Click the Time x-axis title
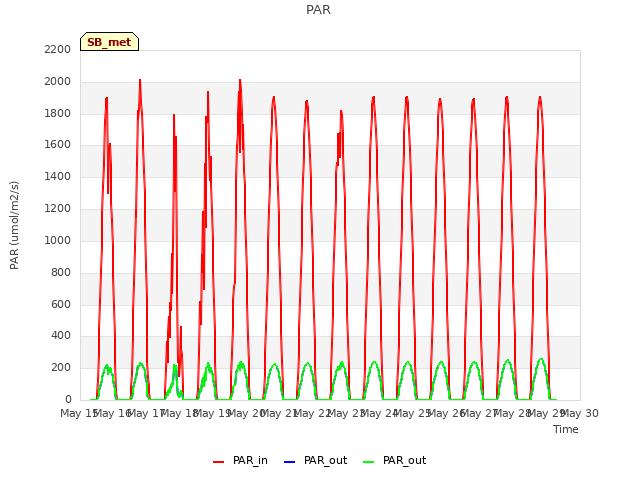 565,429
